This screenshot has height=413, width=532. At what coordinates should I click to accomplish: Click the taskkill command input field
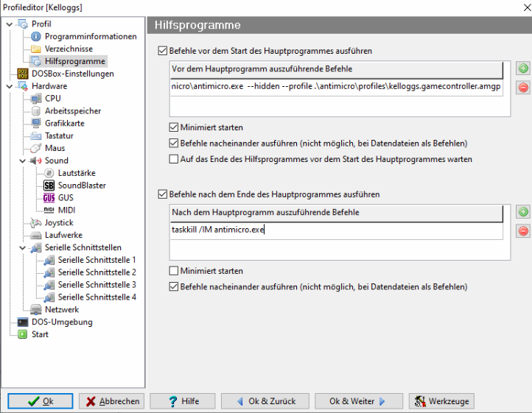pyautogui.click(x=335, y=230)
